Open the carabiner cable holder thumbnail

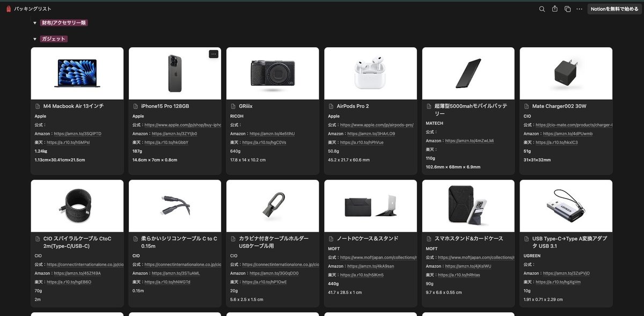pyautogui.click(x=273, y=206)
